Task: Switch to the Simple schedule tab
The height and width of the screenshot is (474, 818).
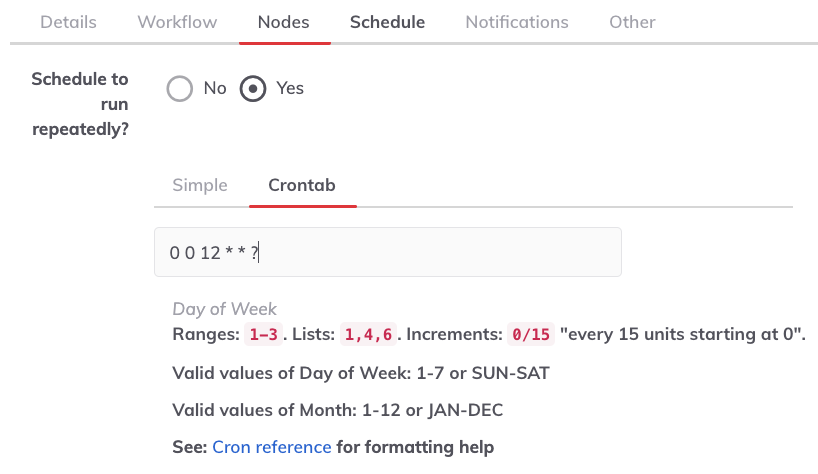Action: tap(200, 185)
